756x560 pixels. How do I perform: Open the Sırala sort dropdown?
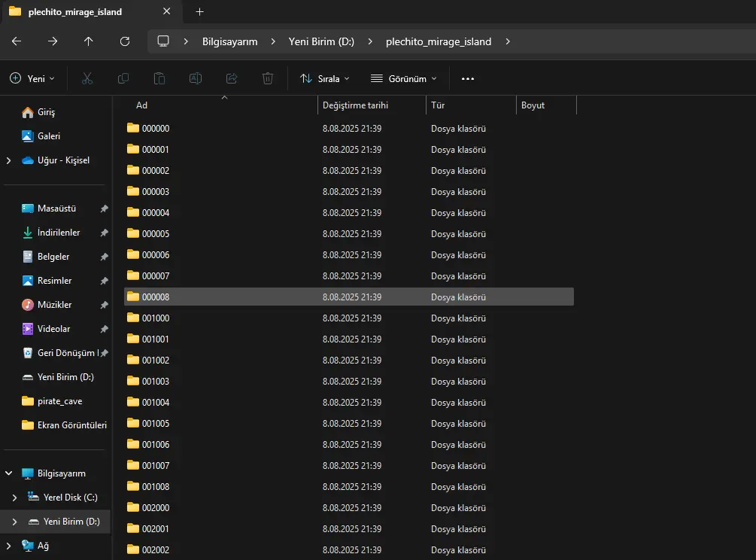[x=324, y=78]
